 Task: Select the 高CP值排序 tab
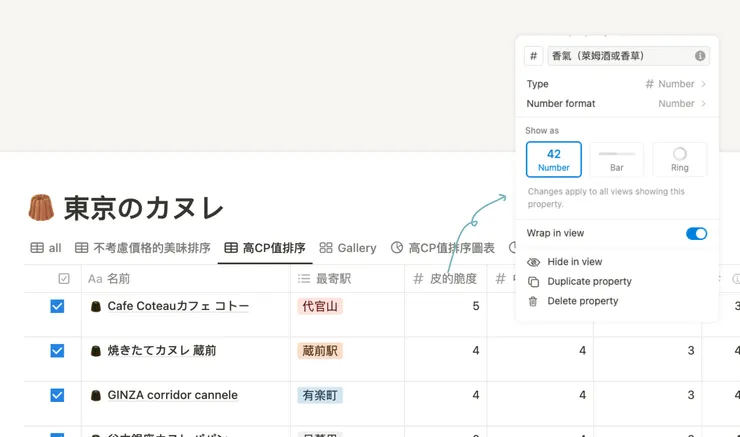[x=265, y=248]
